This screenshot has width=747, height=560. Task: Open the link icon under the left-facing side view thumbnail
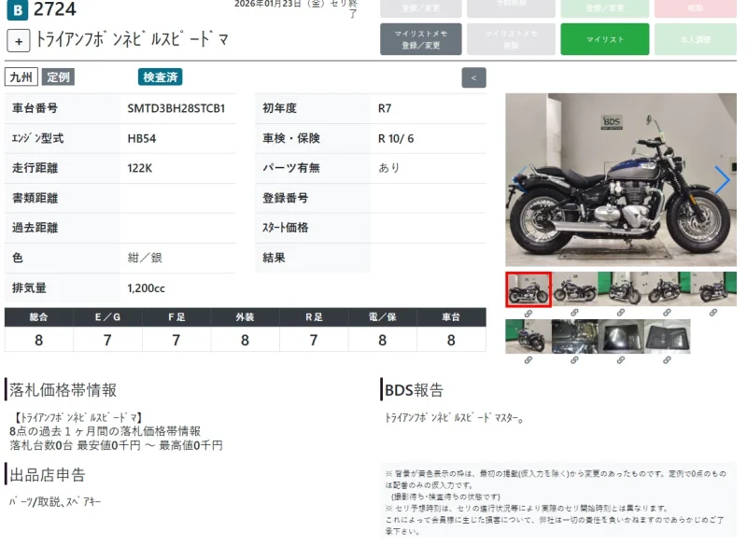[x=574, y=313]
